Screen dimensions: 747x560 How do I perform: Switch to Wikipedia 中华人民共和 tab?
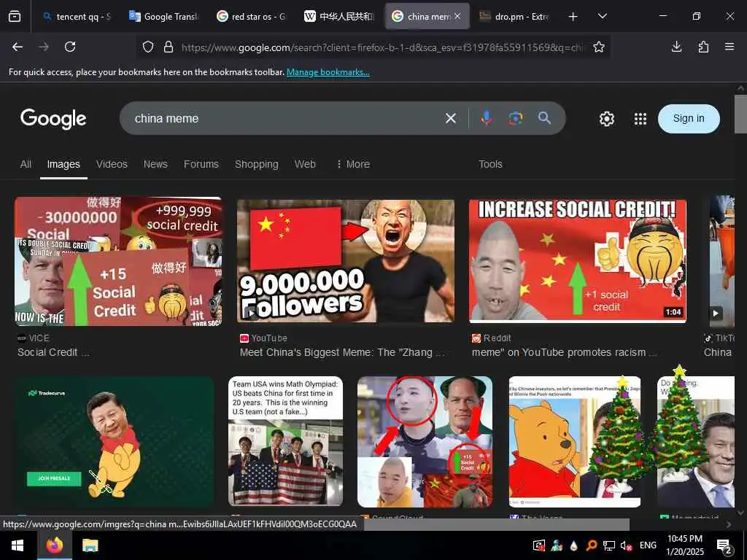338,17
